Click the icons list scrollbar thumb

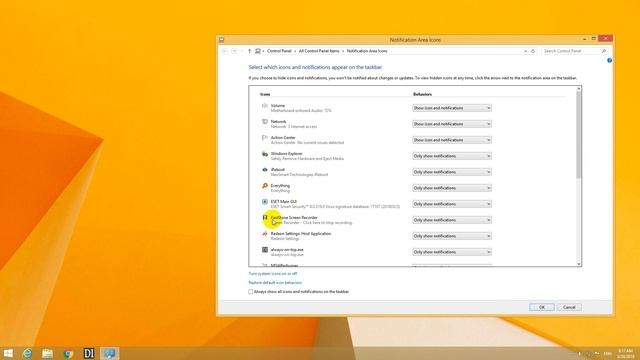(x=578, y=135)
